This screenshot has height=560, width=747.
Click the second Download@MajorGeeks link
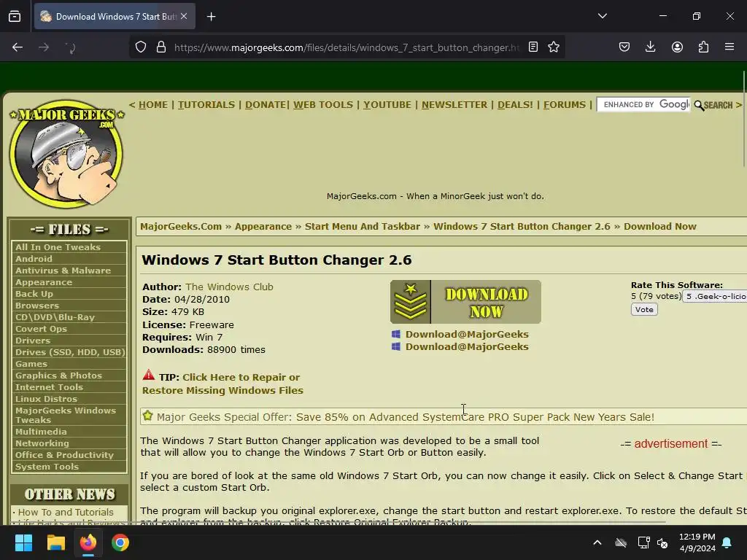click(x=467, y=346)
